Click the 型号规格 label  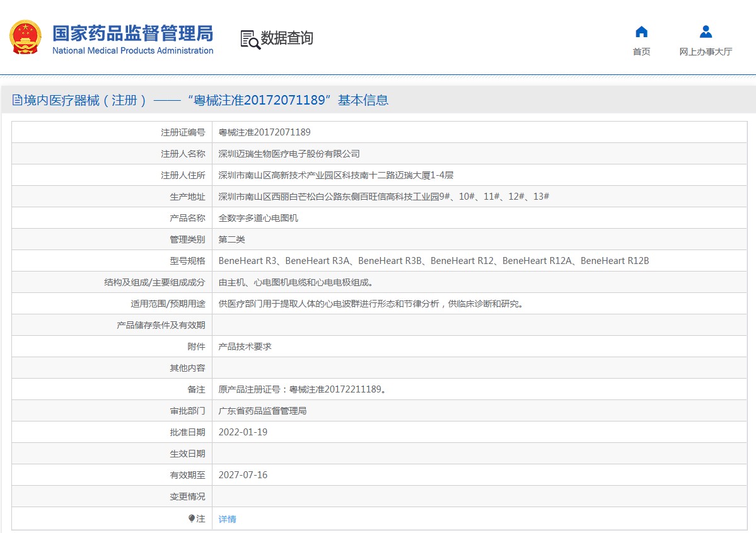point(187,261)
